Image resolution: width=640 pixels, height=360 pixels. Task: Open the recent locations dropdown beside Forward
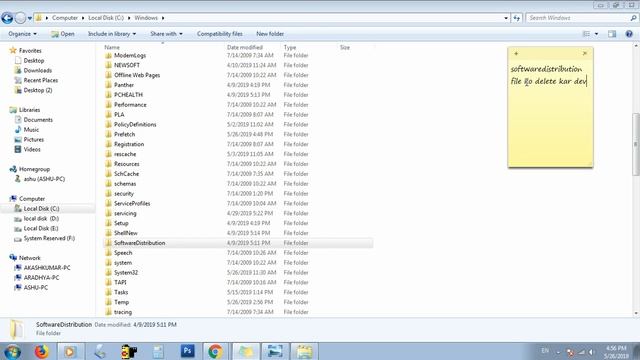tap(30, 18)
